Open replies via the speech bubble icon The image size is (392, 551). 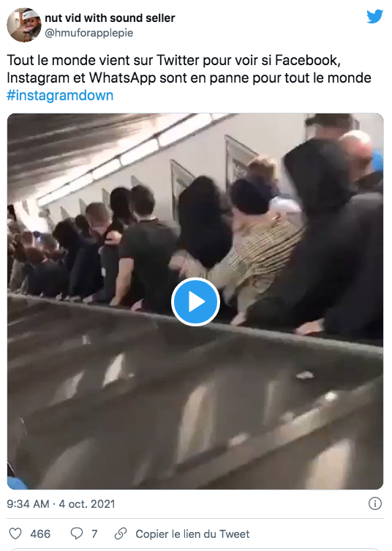coord(77,533)
